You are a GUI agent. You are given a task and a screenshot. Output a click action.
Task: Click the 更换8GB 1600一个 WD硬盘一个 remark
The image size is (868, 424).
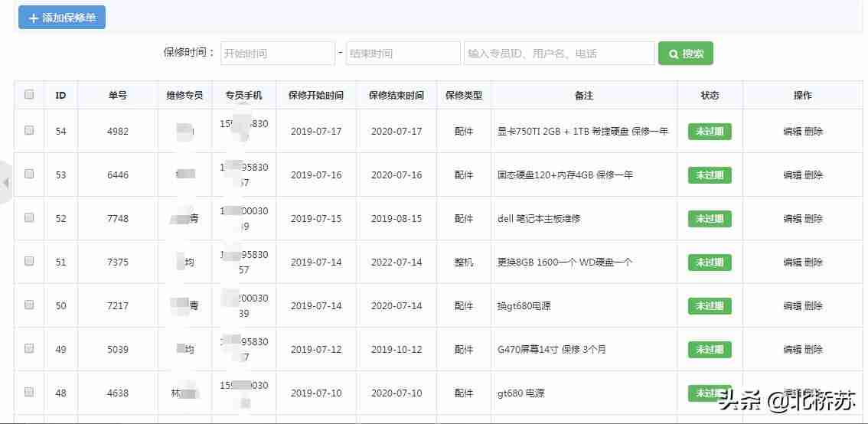coord(565,262)
